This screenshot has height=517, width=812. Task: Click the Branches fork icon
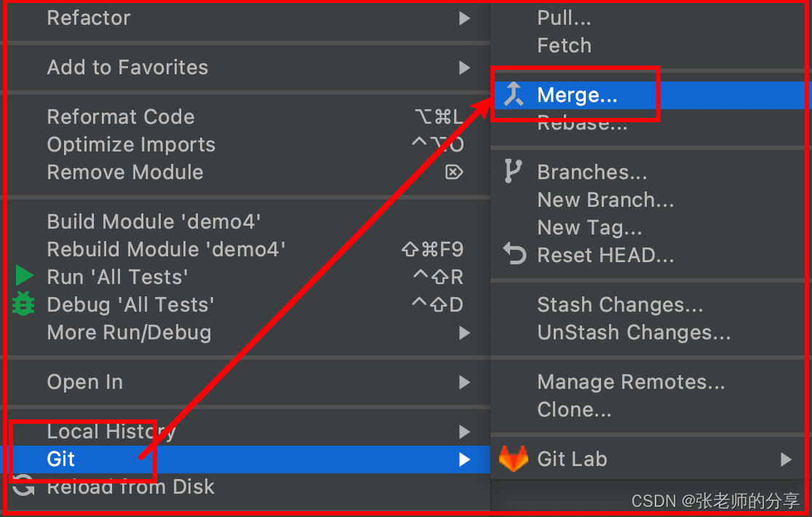click(x=513, y=172)
